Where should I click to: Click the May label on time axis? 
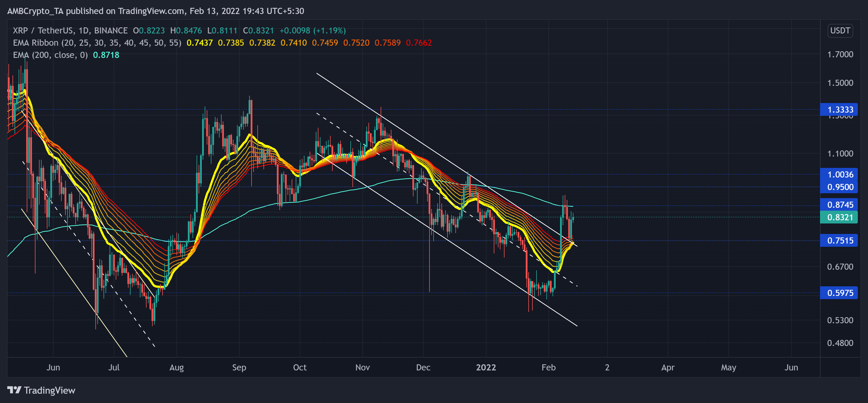click(728, 367)
